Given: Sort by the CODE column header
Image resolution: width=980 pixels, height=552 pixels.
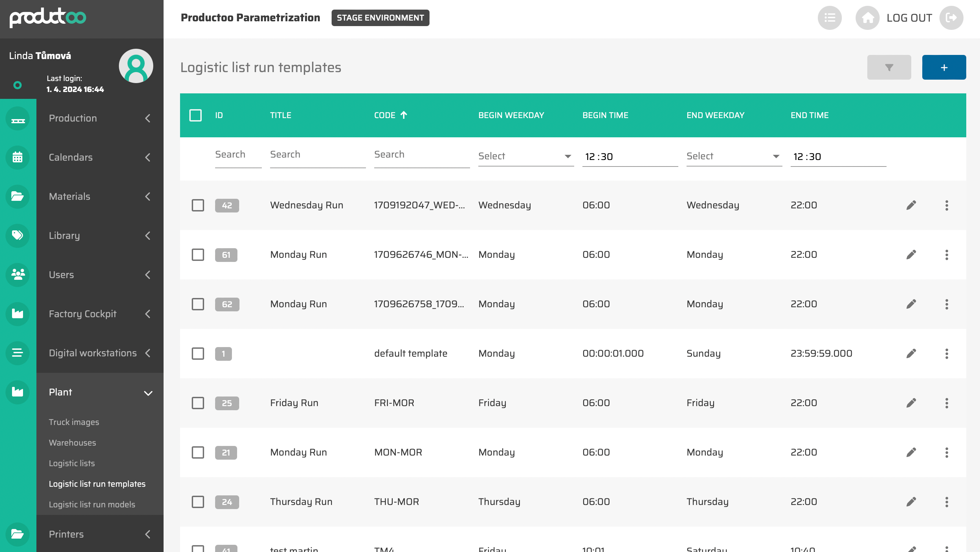Looking at the screenshot, I should click(x=385, y=115).
